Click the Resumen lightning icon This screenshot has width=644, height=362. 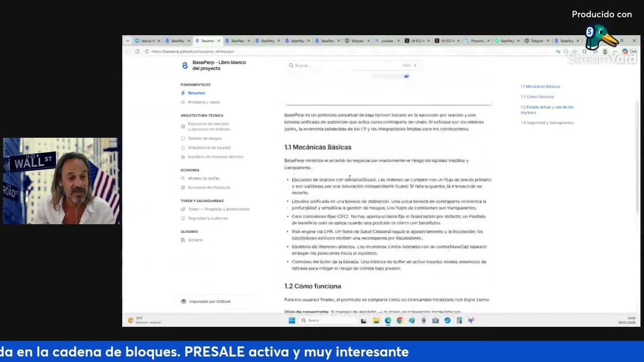tap(183, 93)
